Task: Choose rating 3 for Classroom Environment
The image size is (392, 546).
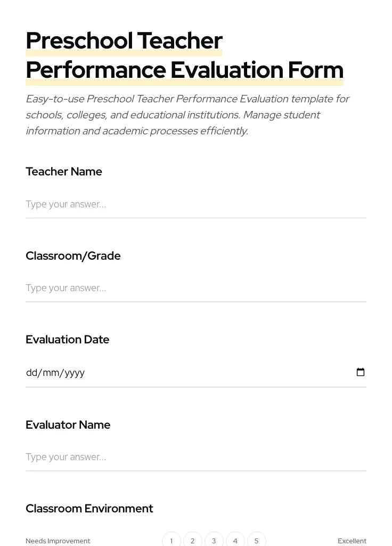Action: coord(214,540)
